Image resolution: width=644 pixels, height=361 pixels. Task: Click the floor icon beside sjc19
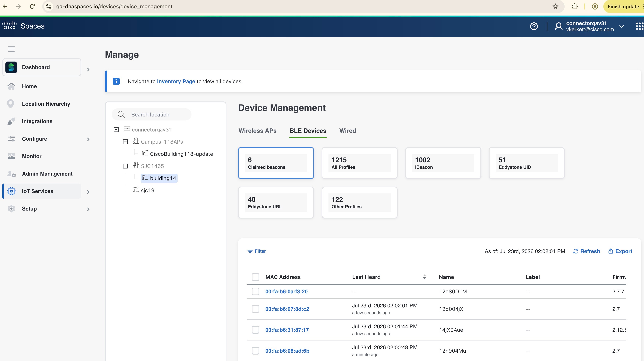click(x=136, y=189)
